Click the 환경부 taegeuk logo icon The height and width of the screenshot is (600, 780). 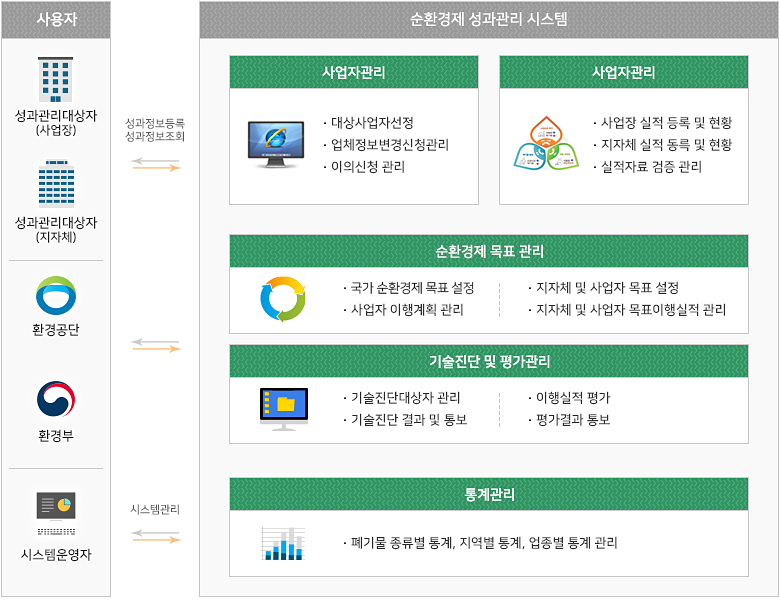pyautogui.click(x=56, y=399)
